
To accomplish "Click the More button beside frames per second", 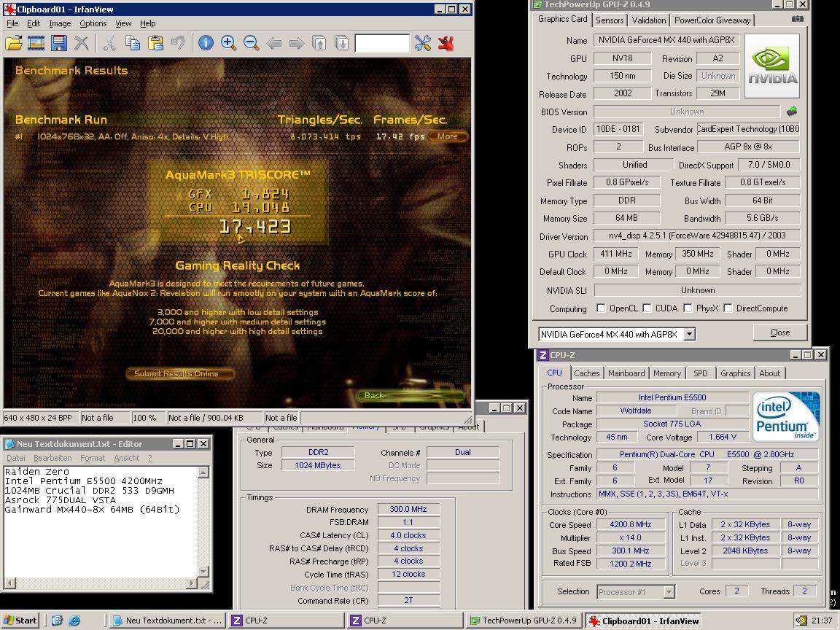I will click(x=448, y=136).
